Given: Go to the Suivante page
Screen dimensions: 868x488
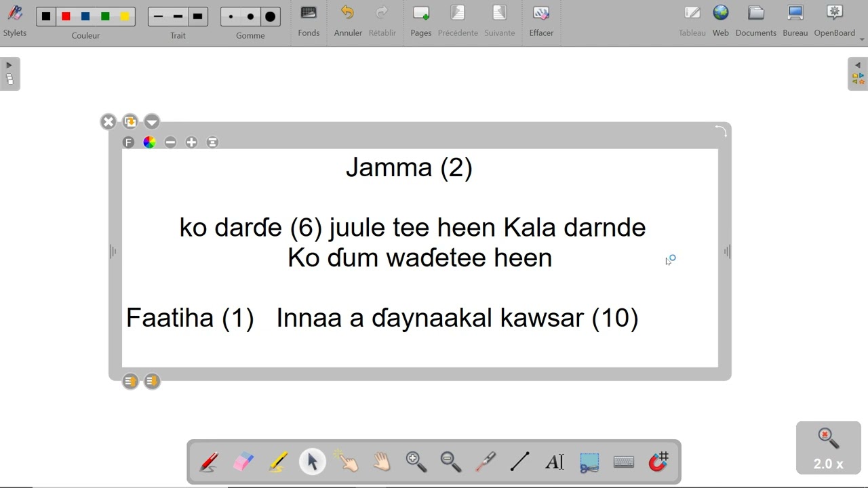Looking at the screenshot, I should [500, 21].
